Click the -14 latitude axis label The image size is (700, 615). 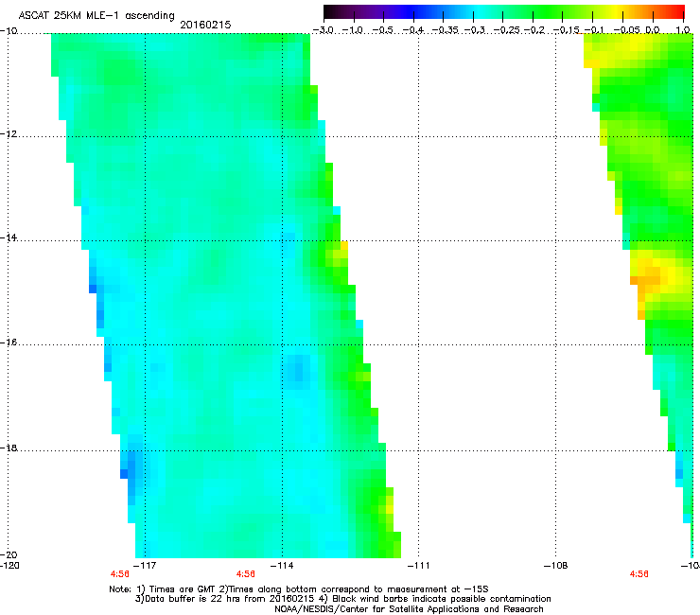tap(9, 237)
